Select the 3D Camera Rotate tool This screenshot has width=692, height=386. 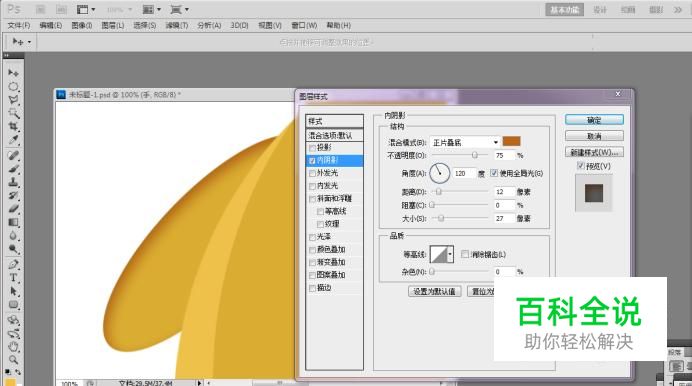(x=13, y=333)
